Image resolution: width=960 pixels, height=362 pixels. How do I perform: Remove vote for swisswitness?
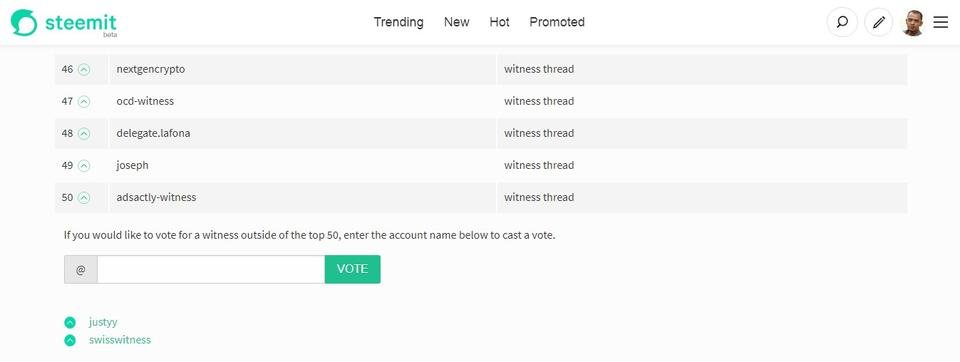70,340
